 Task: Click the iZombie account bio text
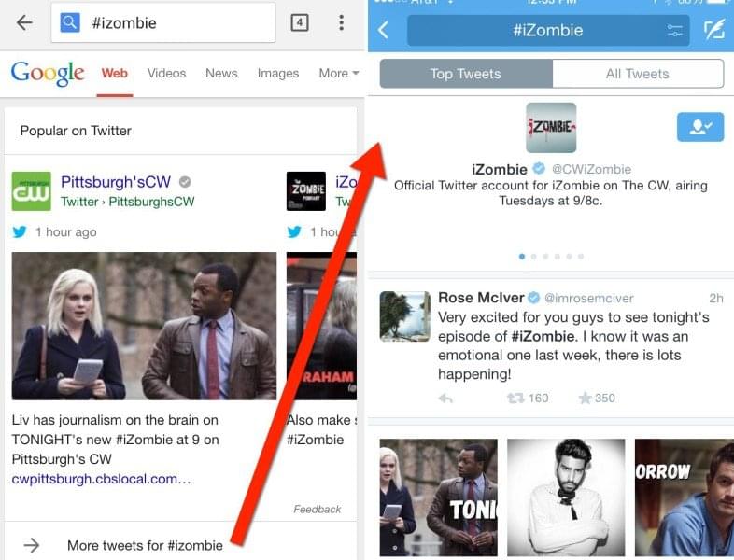tap(551, 193)
